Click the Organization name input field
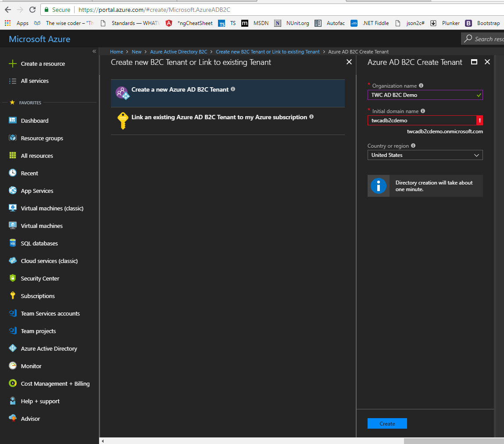 tap(425, 95)
